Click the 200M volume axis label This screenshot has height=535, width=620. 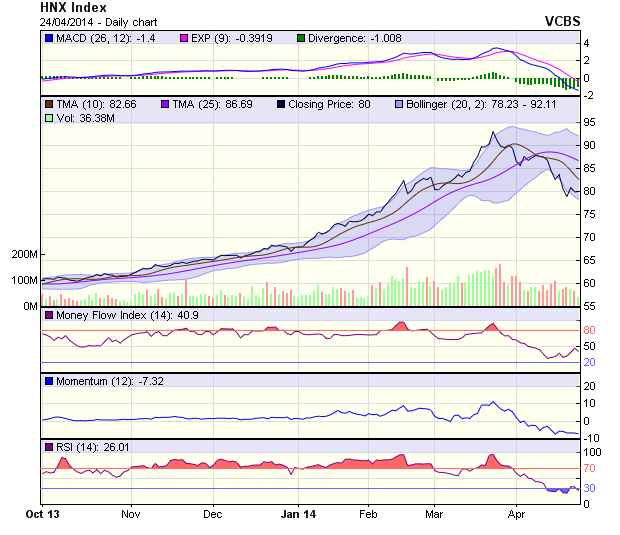tap(25, 254)
